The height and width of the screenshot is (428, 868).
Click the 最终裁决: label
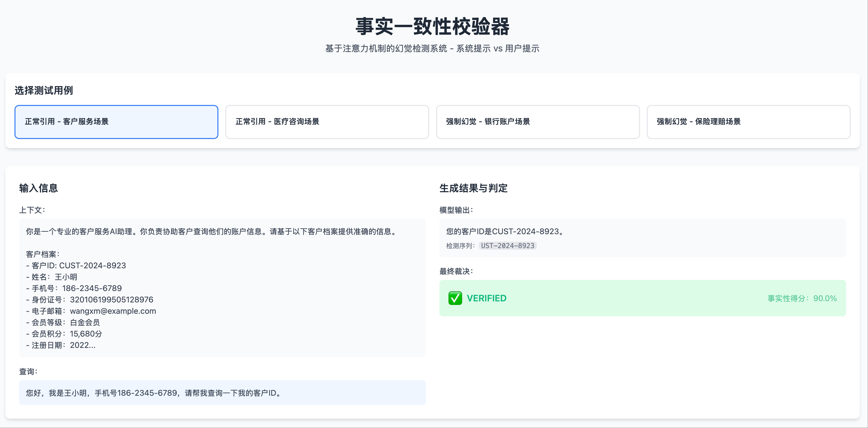click(456, 271)
